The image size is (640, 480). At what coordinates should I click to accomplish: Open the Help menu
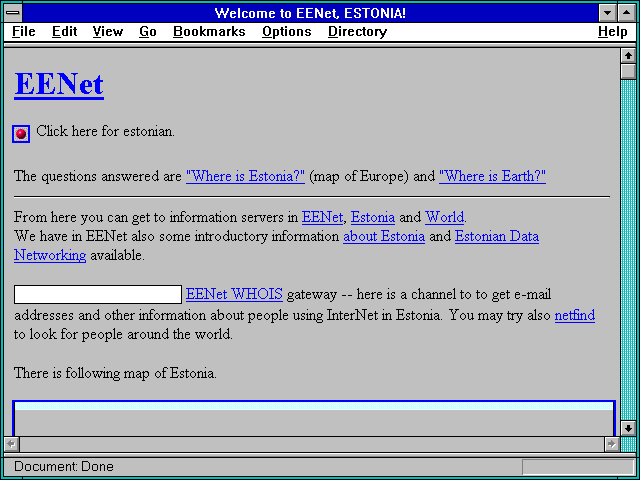coord(613,32)
